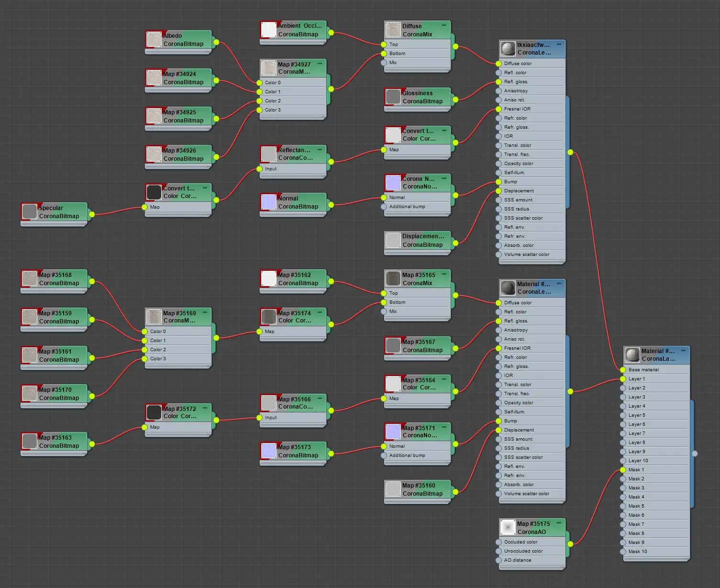720x588 pixels.
Task: Click the material sphere preview on tkxiaacfw node
Action: pos(507,48)
